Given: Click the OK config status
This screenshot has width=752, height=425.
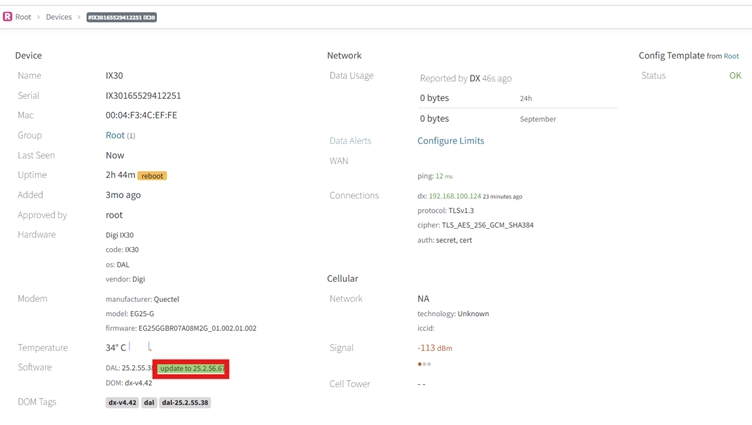Looking at the screenshot, I should [x=735, y=76].
